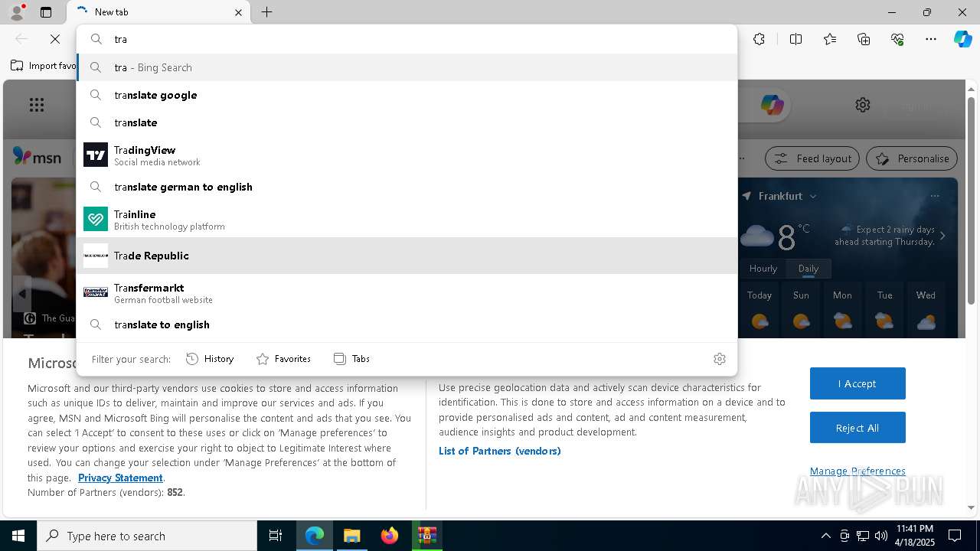Pick Trade Republic suggestion

point(407,256)
